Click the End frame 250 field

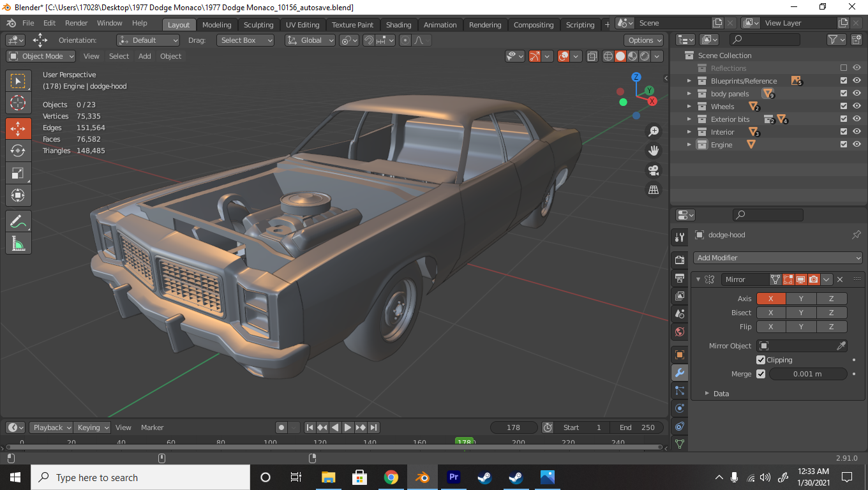click(x=637, y=427)
